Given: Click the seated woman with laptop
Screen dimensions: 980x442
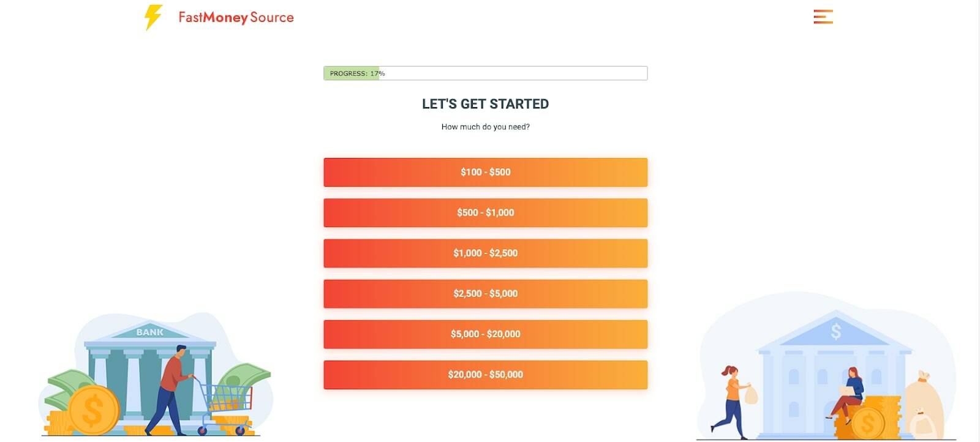Looking at the screenshot, I should [x=850, y=392].
